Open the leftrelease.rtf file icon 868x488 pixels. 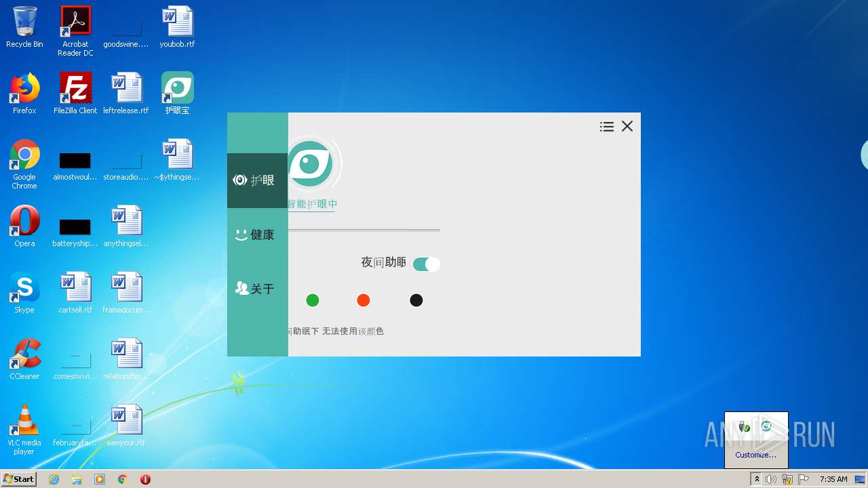tap(126, 94)
